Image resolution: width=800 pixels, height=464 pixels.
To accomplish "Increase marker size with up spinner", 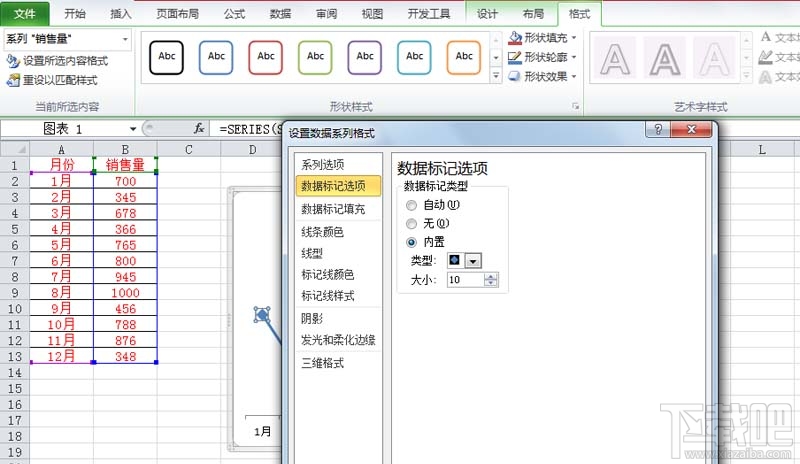I will click(x=490, y=277).
